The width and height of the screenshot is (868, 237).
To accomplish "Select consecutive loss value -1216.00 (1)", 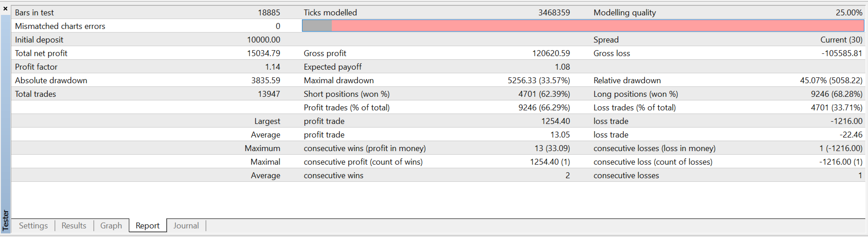I will 841,162.
